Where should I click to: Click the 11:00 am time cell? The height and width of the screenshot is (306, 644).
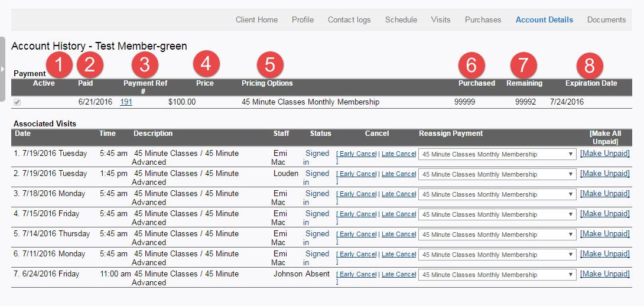pyautogui.click(x=115, y=274)
